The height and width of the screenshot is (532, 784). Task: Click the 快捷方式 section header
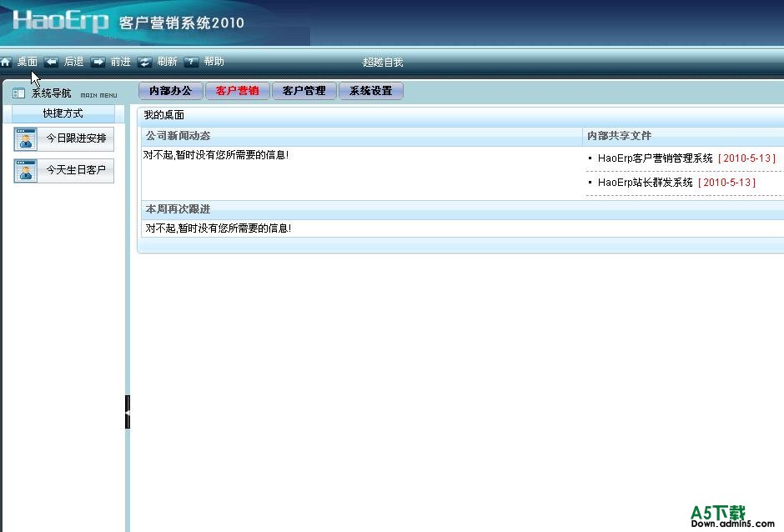pyautogui.click(x=63, y=113)
